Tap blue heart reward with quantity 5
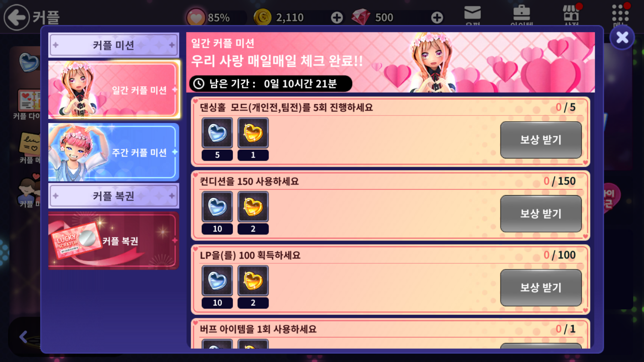644x362 pixels. [x=217, y=133]
